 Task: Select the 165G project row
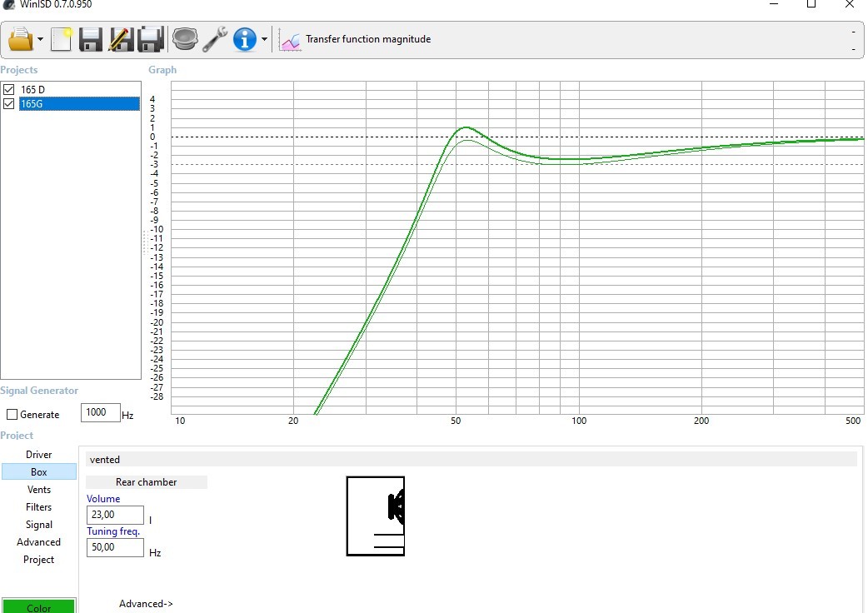(79, 103)
